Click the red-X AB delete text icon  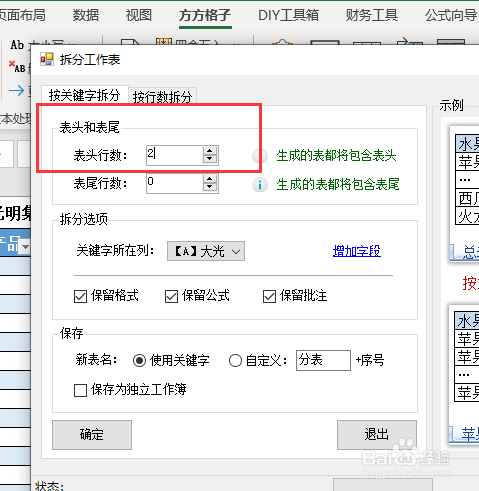click(17, 66)
